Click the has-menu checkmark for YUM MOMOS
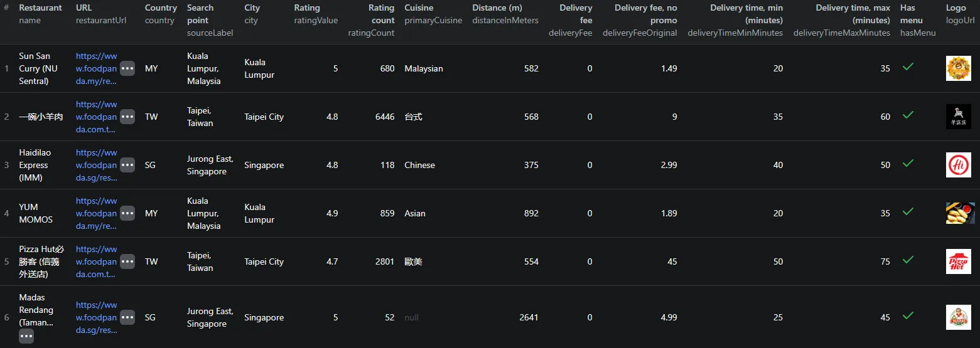 (907, 211)
